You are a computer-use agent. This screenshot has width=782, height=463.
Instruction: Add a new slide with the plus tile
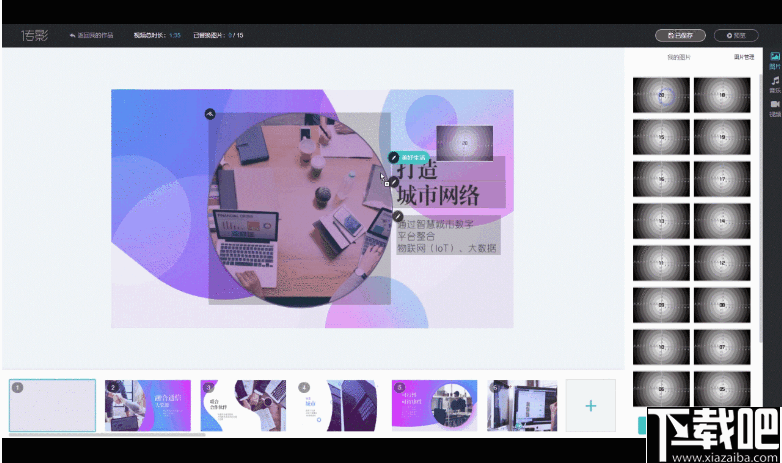click(590, 406)
